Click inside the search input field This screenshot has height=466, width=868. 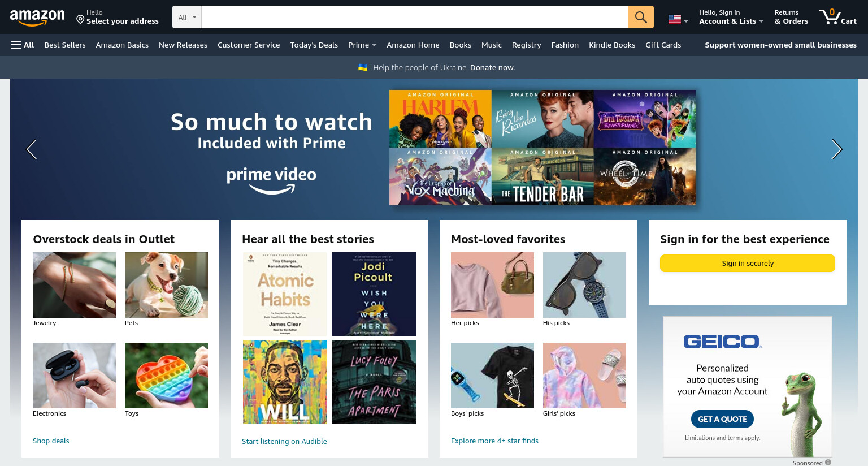point(415,17)
